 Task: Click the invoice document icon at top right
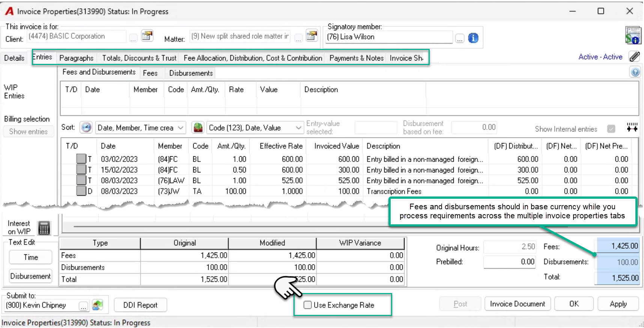point(633,35)
